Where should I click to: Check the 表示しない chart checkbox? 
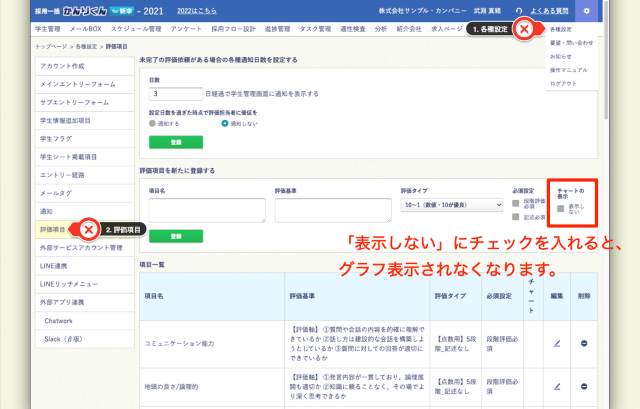click(x=561, y=209)
